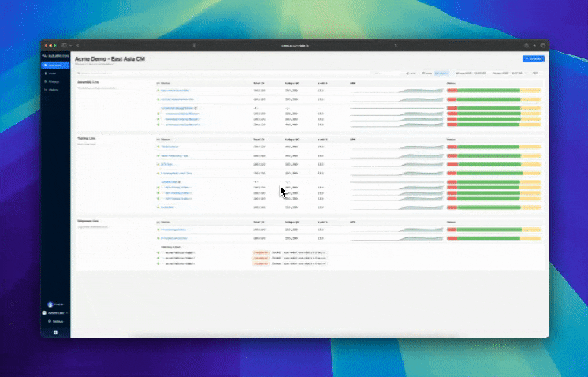588x377 pixels.
Task: Click green status bar of first Assembly station
Action: 489,91
